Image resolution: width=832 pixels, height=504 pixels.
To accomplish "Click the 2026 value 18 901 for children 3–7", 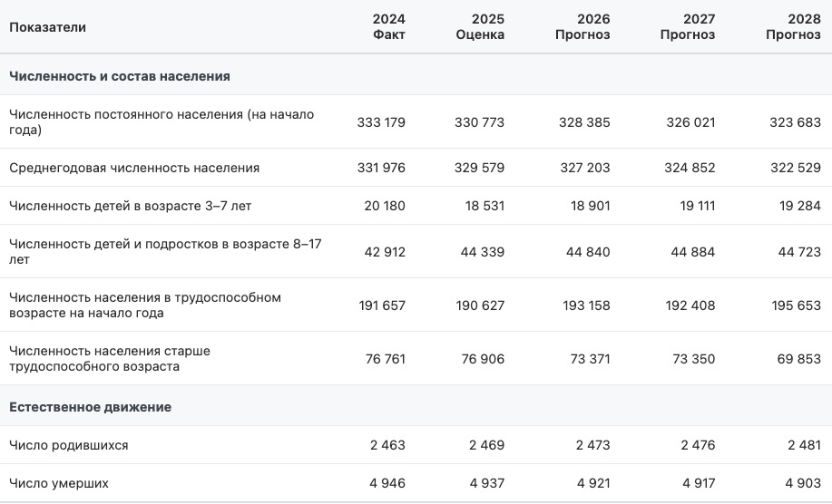I will (x=588, y=206).
